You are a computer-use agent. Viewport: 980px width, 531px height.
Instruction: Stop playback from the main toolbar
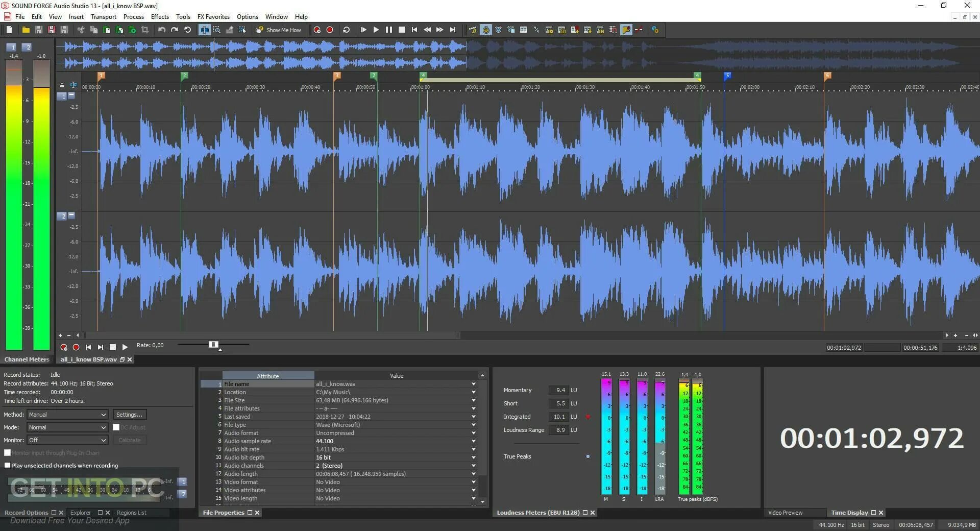(x=402, y=30)
